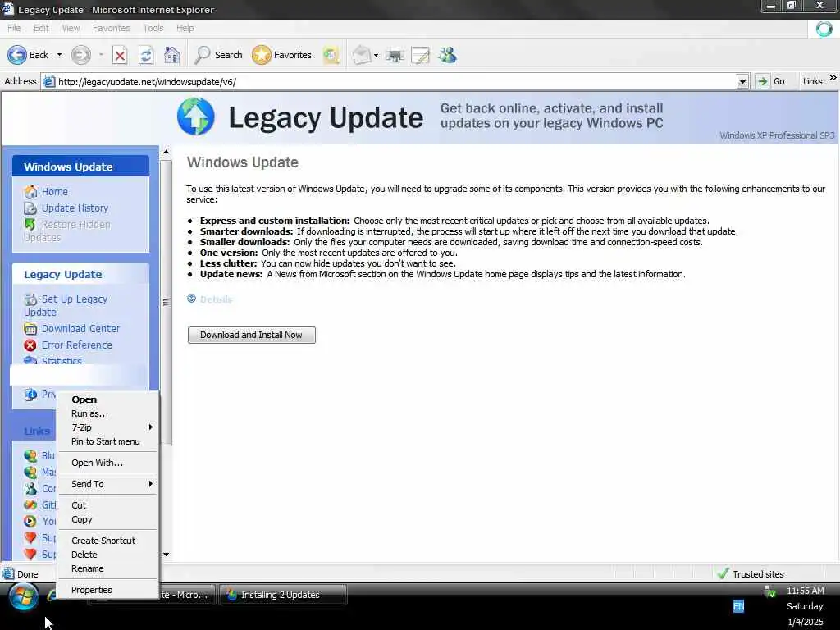
Task: Open the Error Reference link
Action: 77,345
